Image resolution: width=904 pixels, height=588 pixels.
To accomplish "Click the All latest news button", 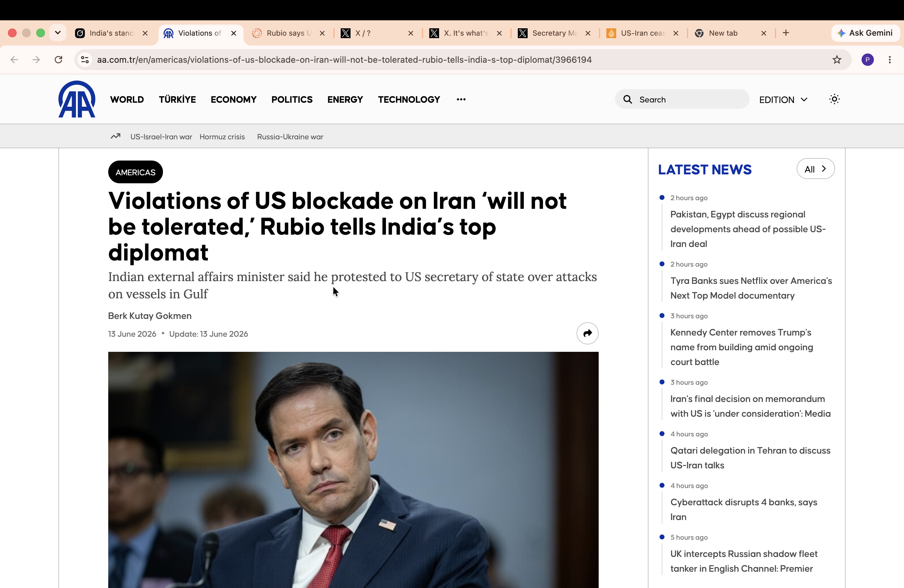I will pos(815,169).
